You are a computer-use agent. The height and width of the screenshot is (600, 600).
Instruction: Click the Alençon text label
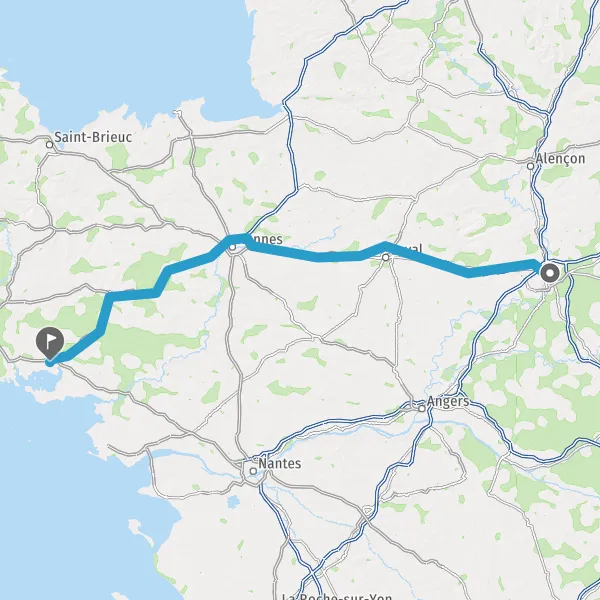click(561, 159)
